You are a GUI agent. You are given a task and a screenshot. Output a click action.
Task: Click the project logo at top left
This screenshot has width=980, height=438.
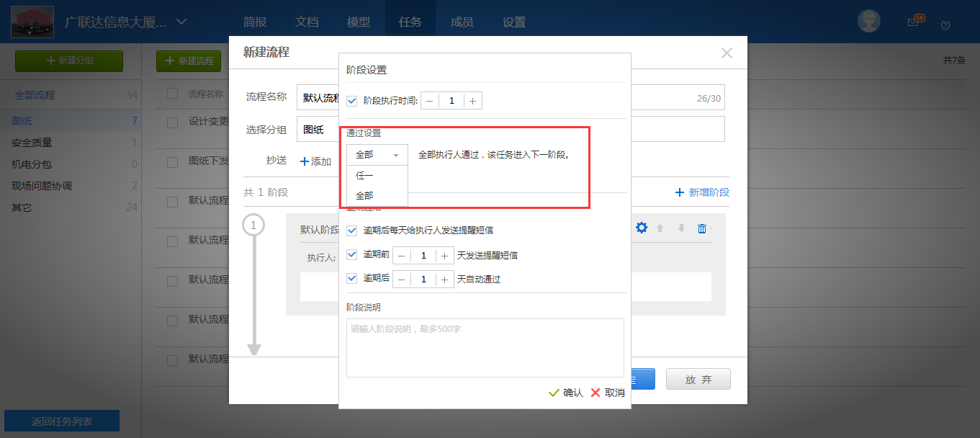click(32, 21)
